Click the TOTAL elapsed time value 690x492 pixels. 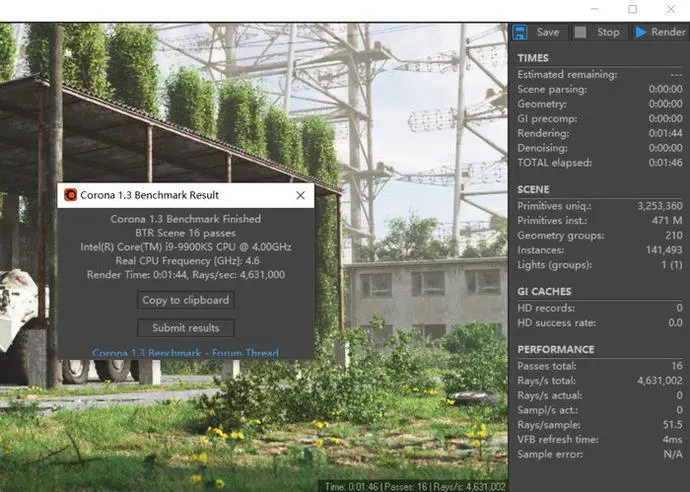tap(666, 163)
